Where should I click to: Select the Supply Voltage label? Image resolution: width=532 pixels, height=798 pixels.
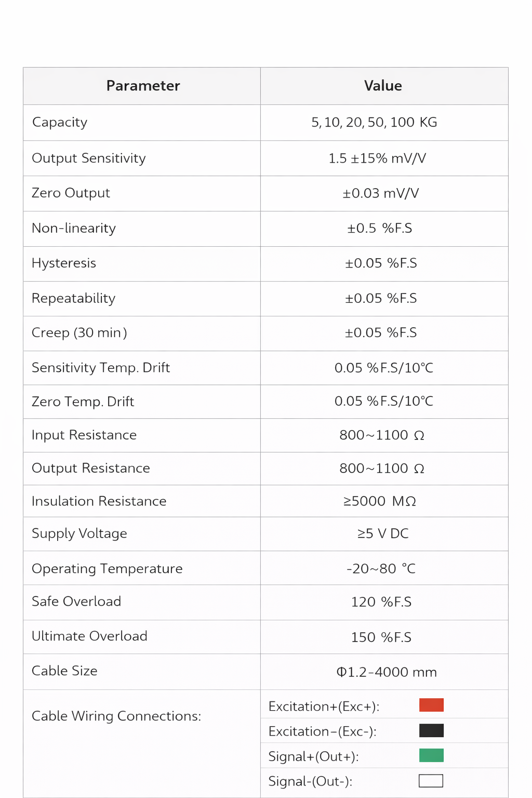[x=79, y=534]
